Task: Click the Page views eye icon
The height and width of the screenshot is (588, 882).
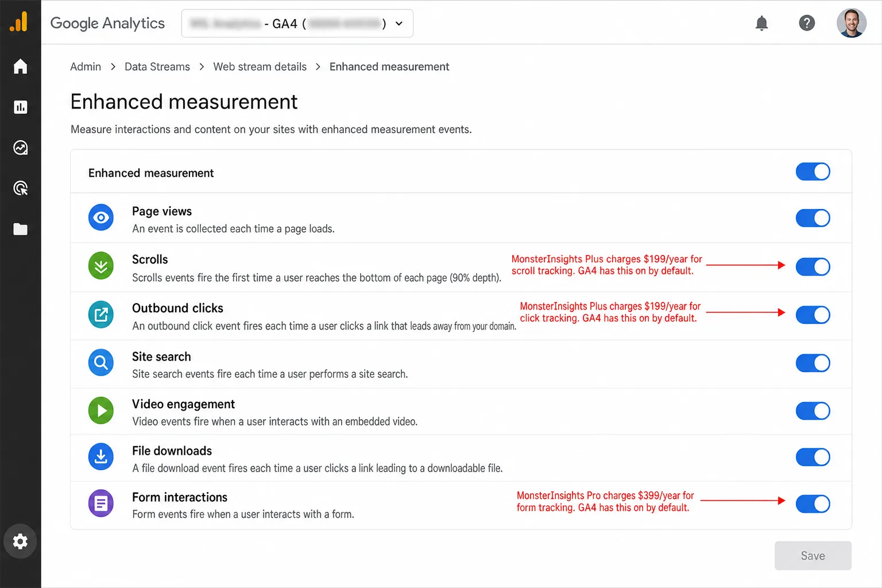Action: click(x=101, y=218)
